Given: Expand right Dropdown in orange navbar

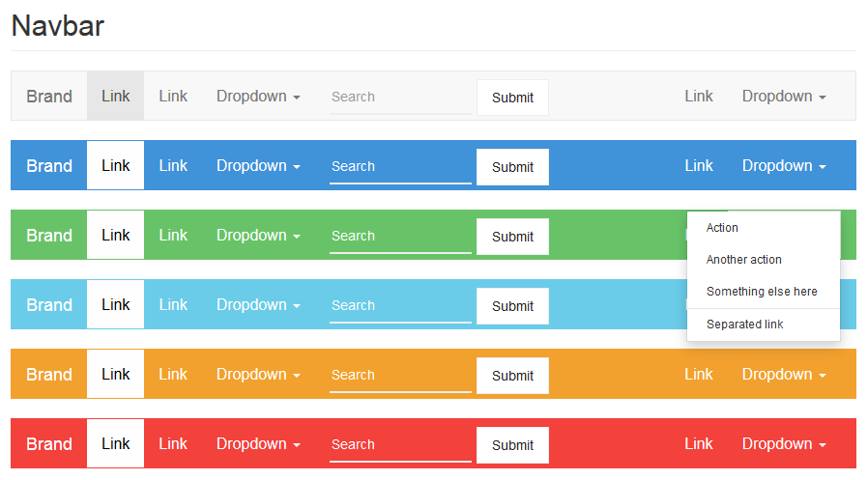Looking at the screenshot, I should point(784,374).
